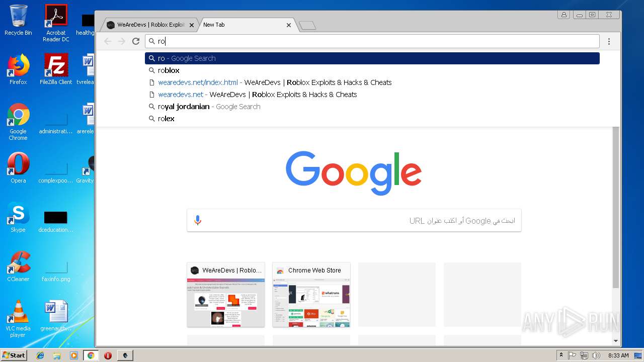Open the Opera desktop icon
Screen dimensions: 644x362
pos(18,168)
